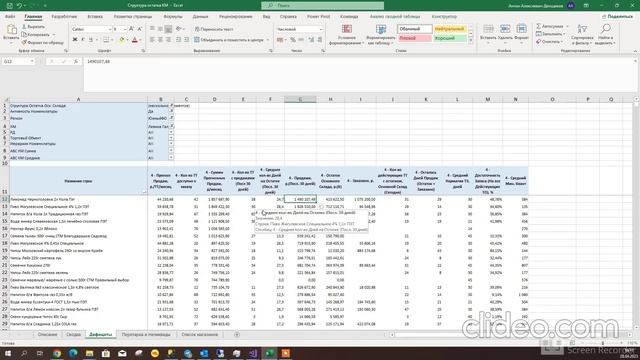This screenshot has width=640, height=360.
Task: Open the Файл menu
Action: pyautogui.click(x=10, y=17)
